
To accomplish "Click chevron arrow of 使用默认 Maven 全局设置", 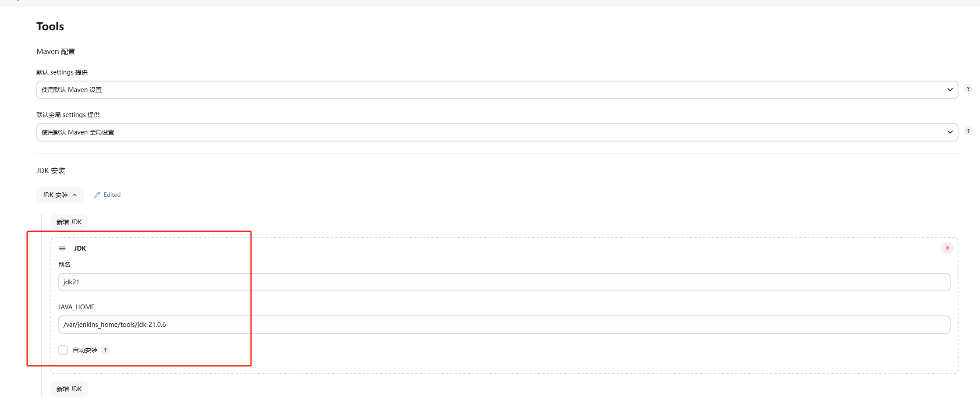I will pyautogui.click(x=950, y=132).
